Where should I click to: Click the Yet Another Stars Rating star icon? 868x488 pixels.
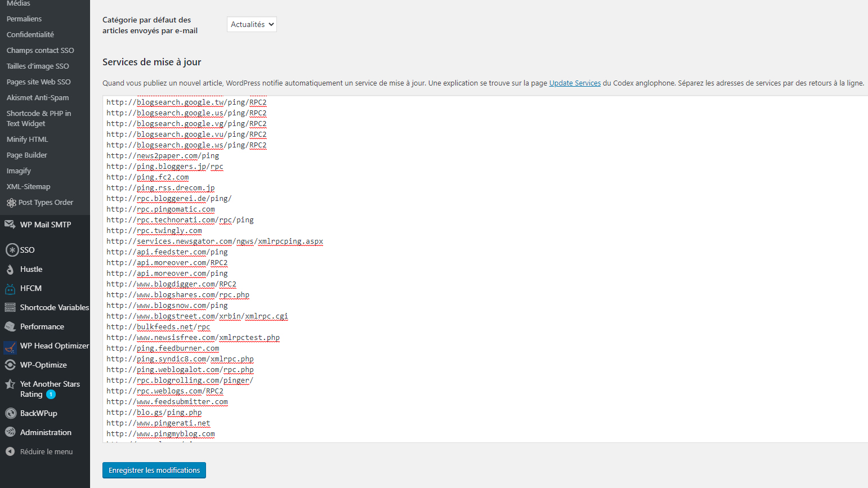pos(10,384)
